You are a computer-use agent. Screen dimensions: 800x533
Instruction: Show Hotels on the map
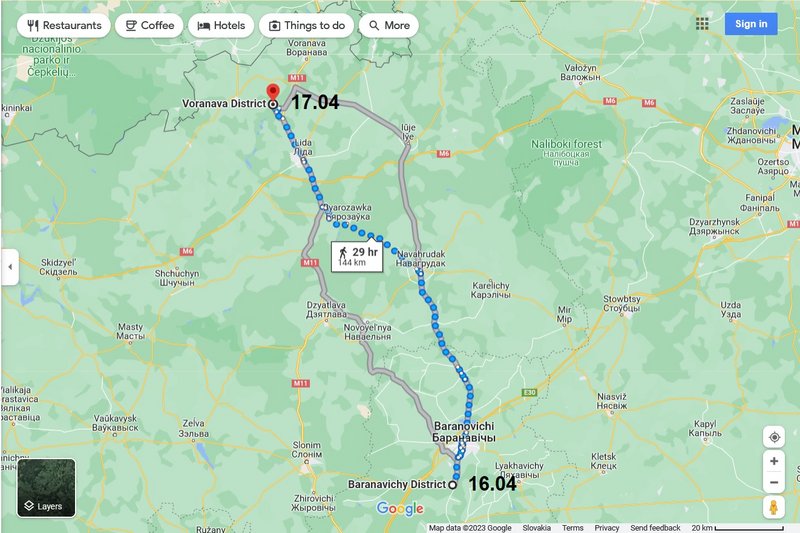point(221,26)
